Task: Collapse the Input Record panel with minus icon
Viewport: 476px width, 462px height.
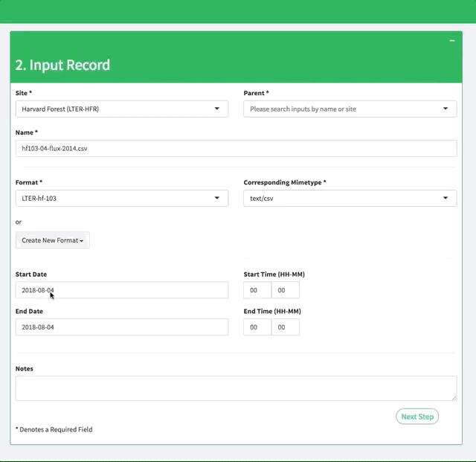Action: [451, 41]
